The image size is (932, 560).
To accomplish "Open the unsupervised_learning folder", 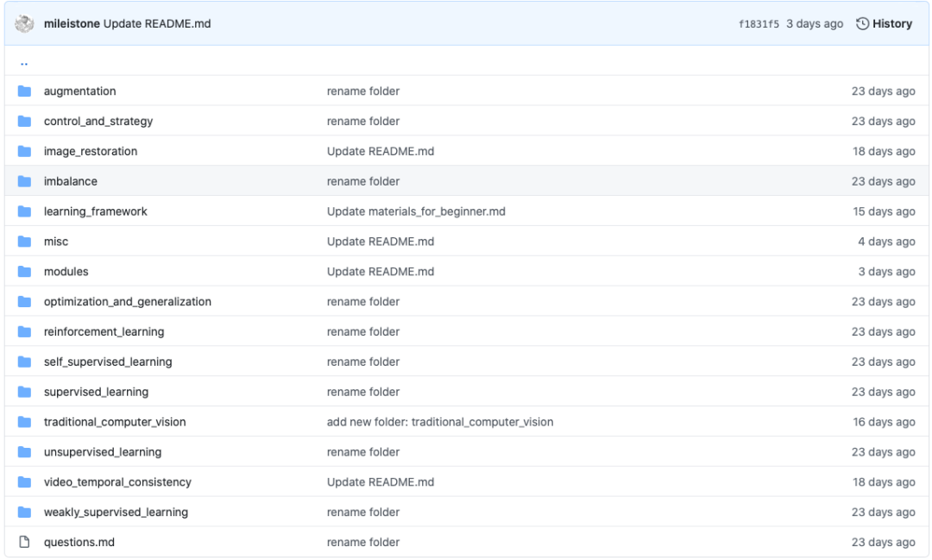I will point(102,452).
